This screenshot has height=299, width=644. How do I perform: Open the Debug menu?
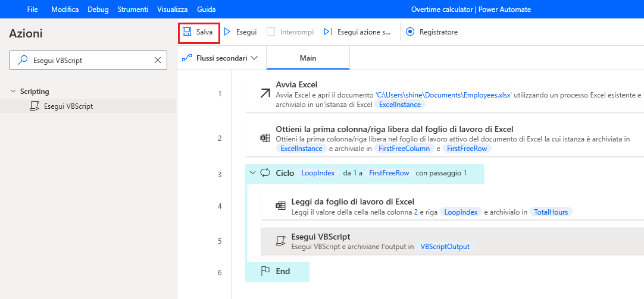coord(98,9)
